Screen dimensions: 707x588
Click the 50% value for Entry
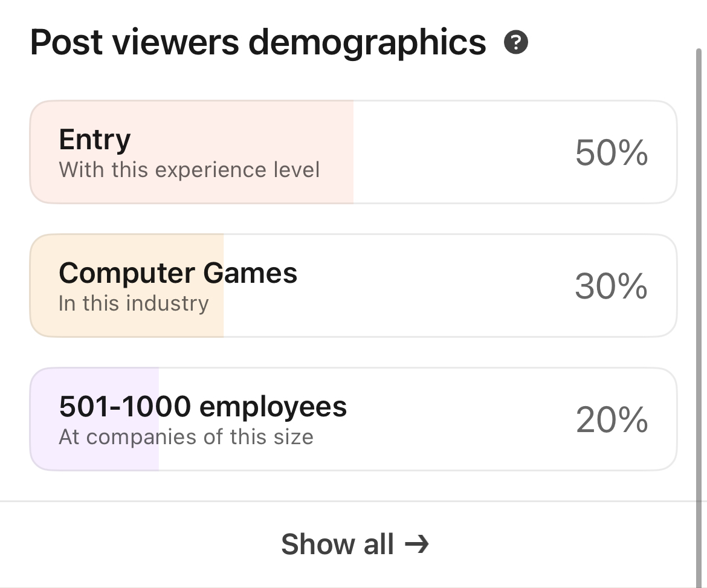coord(612,152)
